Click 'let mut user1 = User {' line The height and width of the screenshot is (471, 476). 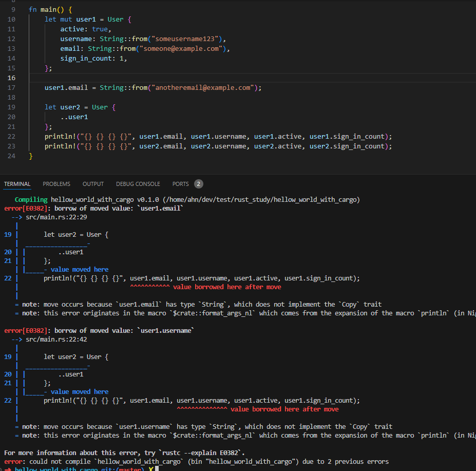[x=88, y=20]
